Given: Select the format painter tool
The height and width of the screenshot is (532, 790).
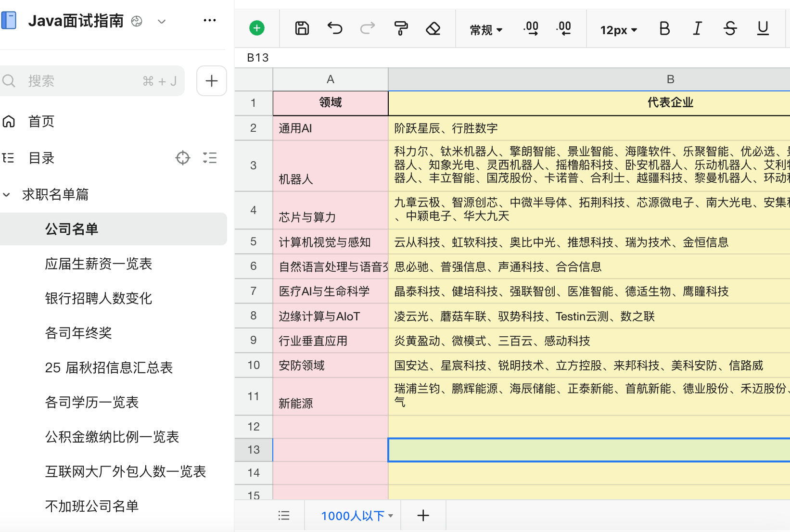Looking at the screenshot, I should tap(401, 28).
